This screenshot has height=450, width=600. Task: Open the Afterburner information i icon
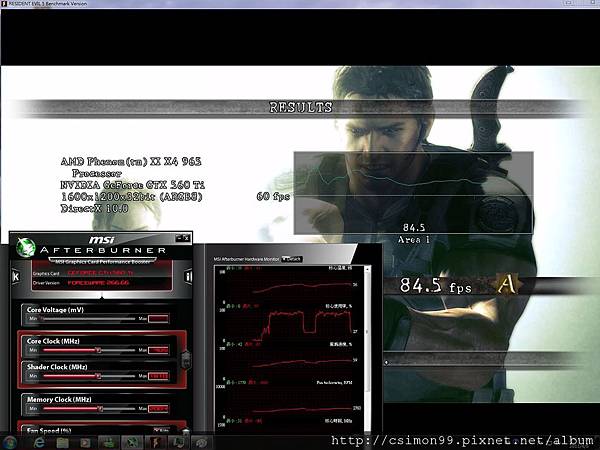click(188, 276)
